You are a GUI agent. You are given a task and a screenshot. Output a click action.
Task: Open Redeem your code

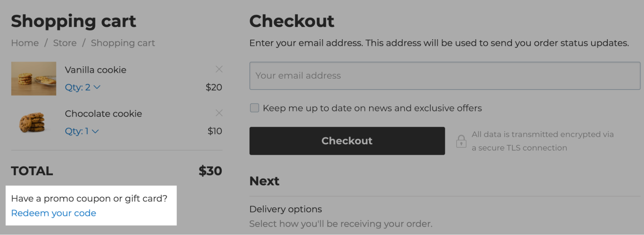(53, 213)
